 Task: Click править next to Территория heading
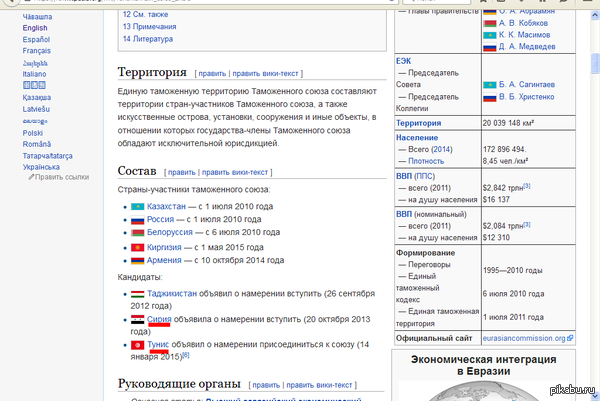pos(212,73)
